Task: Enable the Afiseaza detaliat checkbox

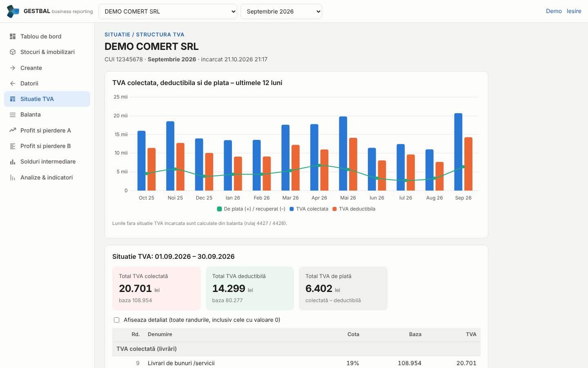Action: pos(116,320)
